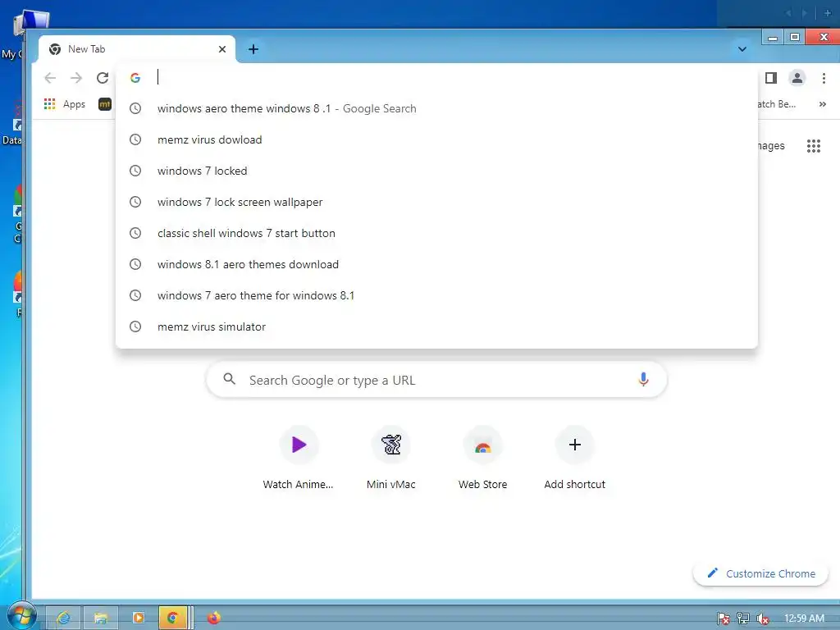Open Windows Explorer from the taskbar
Screen dimensions: 840x630
100,618
